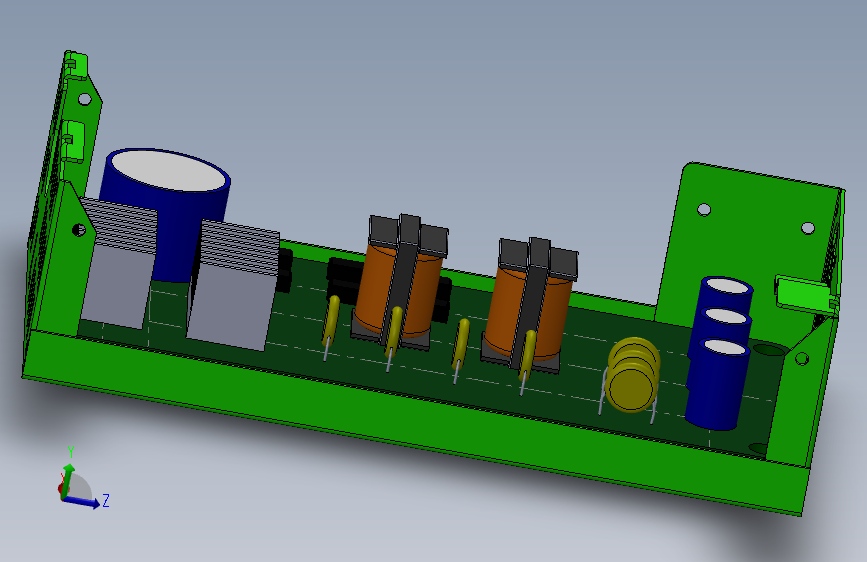Select the heatsink beside the black components

pos(232,285)
